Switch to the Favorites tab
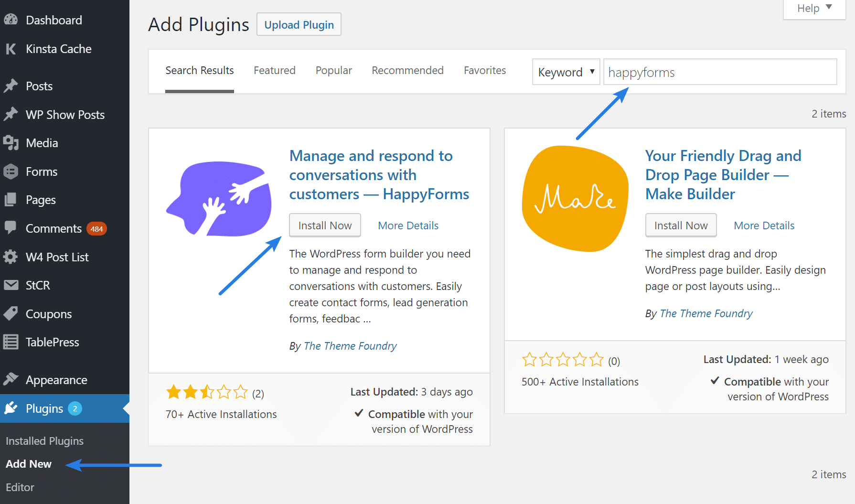Viewport: 855px width, 504px height. click(x=485, y=71)
